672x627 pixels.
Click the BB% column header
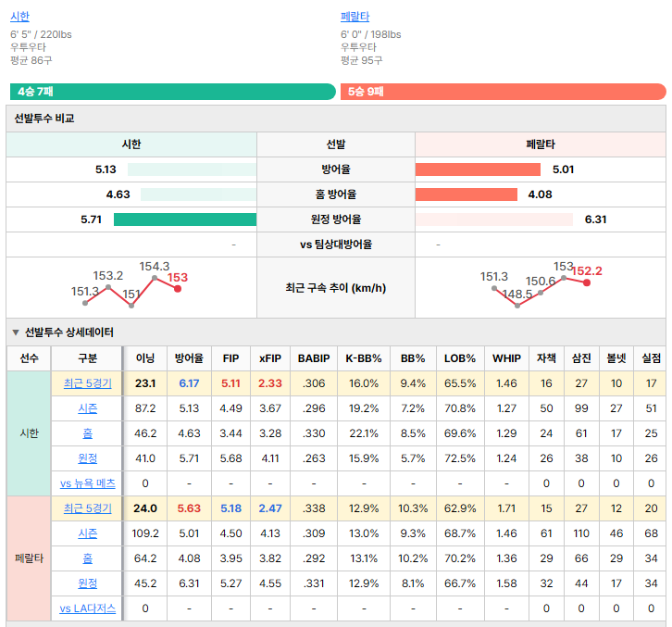(413, 358)
